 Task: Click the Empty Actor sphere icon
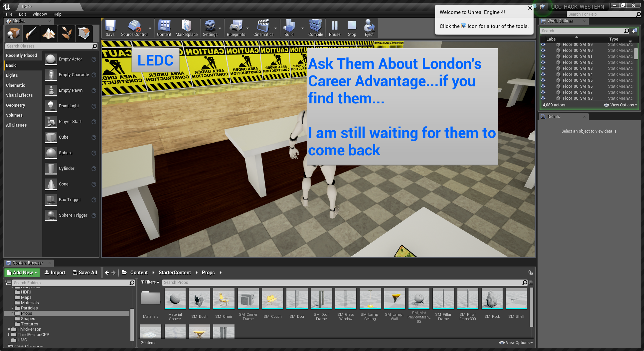tap(51, 59)
